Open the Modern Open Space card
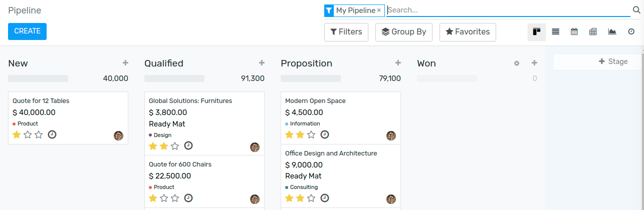Viewport: 644px width, 210px height. pos(341,118)
